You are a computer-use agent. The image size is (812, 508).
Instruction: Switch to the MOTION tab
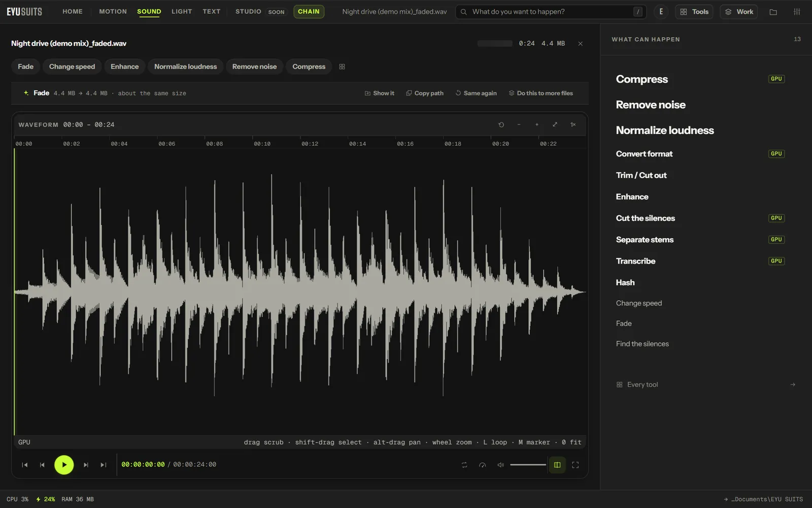point(113,11)
